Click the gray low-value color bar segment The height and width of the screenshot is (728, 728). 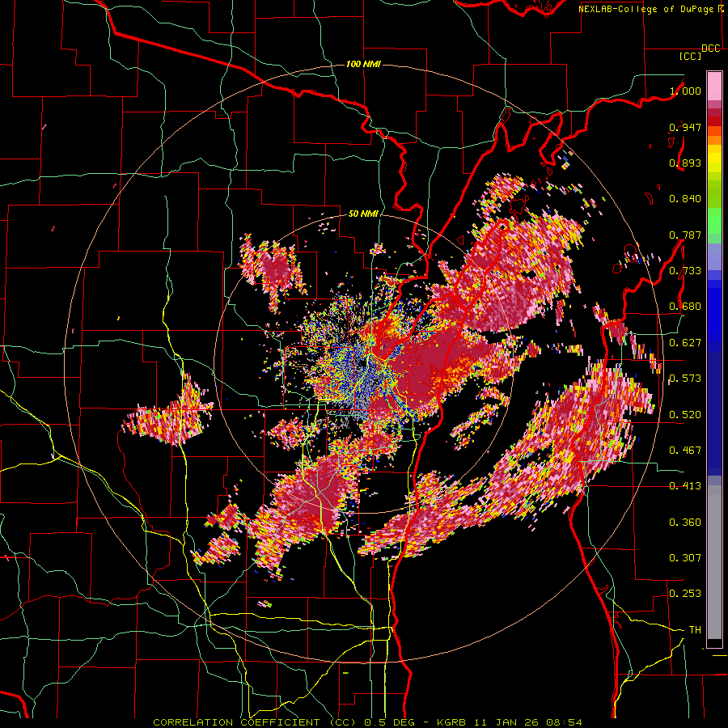point(714,562)
